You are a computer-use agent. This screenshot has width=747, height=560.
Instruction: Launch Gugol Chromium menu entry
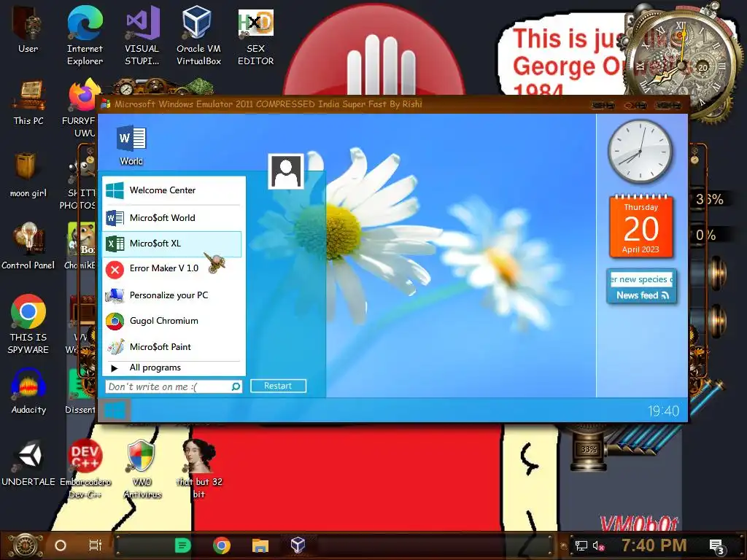[x=172, y=321]
